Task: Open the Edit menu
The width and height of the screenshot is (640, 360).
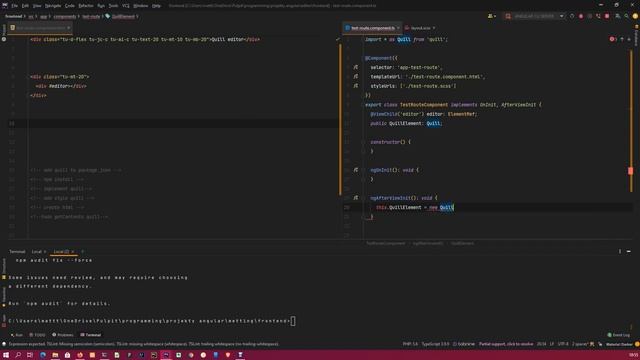Action: [x=25, y=6]
